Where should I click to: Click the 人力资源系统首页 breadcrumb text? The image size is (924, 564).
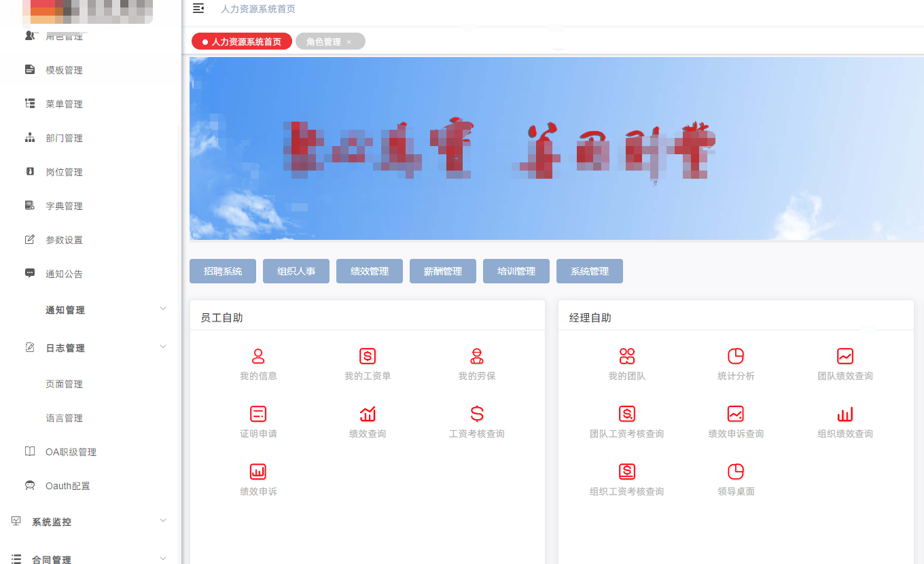[x=258, y=9]
